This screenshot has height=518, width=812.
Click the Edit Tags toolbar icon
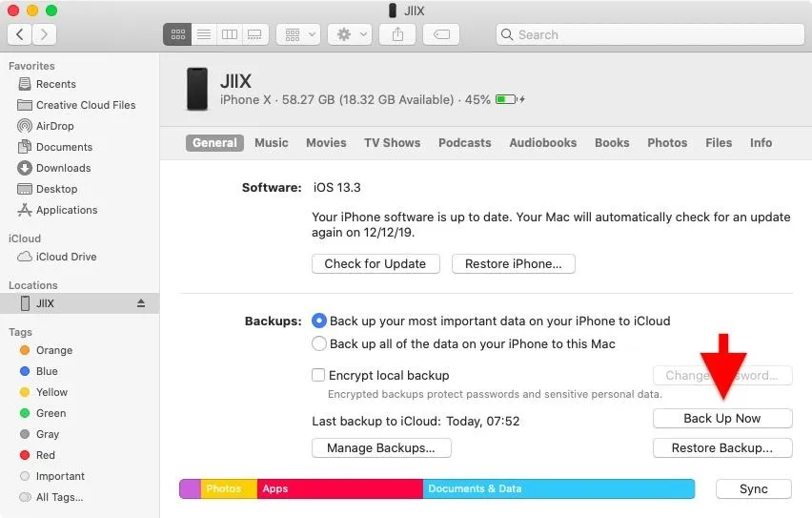click(x=441, y=34)
